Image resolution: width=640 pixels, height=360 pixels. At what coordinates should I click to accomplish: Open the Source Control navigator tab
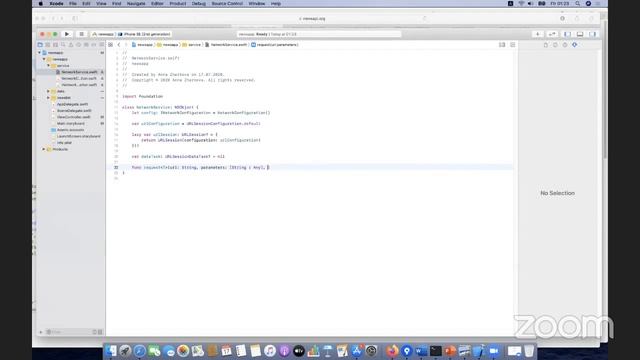click(x=48, y=44)
